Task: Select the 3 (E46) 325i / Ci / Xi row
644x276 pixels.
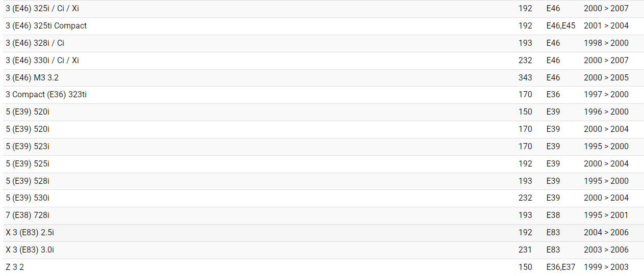Action: tap(42, 9)
